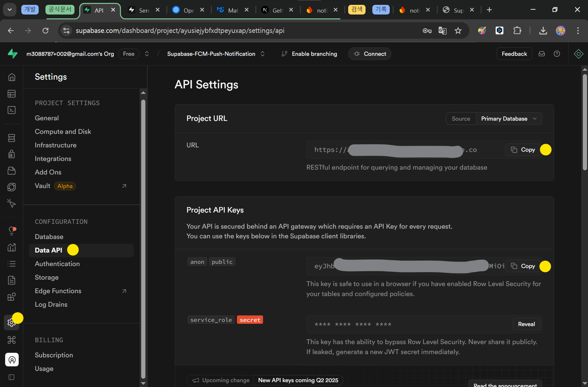The image size is (588, 387).
Task: Copy the Project URL
Action: pyautogui.click(x=523, y=150)
